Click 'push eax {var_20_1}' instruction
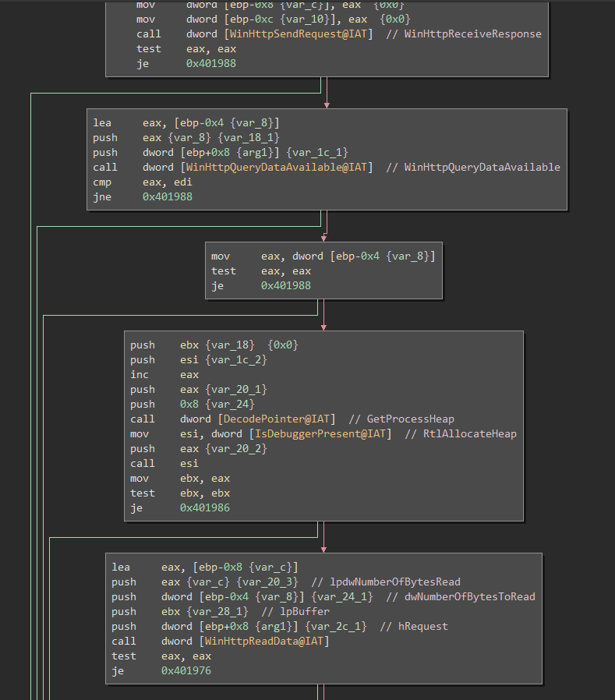Image resolution: width=615 pixels, height=700 pixels. tap(199, 390)
